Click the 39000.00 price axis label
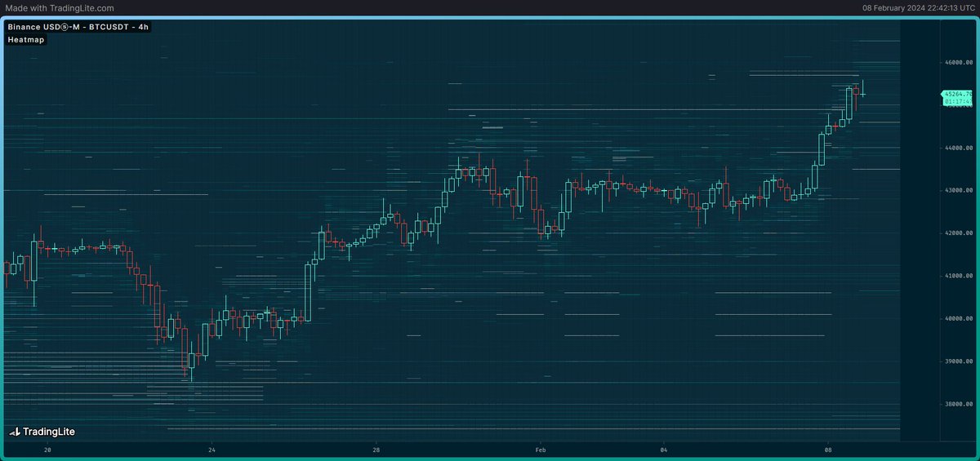The height and width of the screenshot is (461, 980). click(x=957, y=361)
